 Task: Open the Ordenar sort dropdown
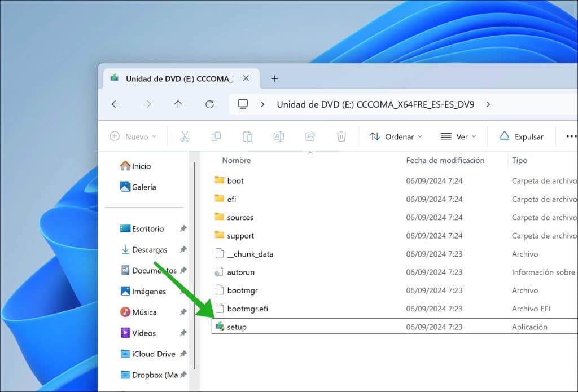(x=396, y=136)
